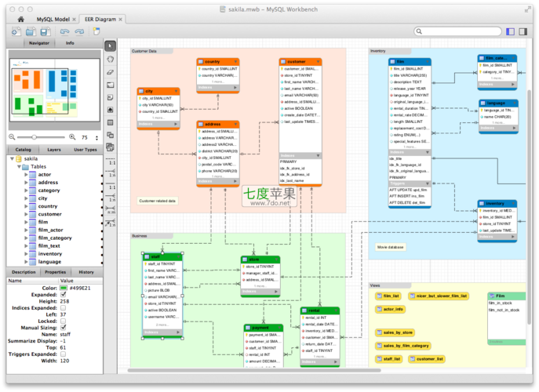Screen dimensions: 539x392
Task: Open the User Types tab
Action: pyautogui.click(x=86, y=150)
